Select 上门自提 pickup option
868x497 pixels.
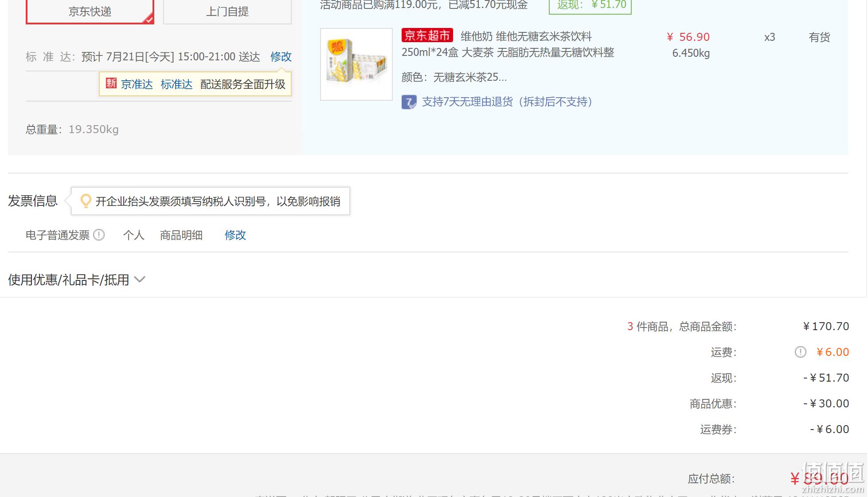[x=227, y=12]
